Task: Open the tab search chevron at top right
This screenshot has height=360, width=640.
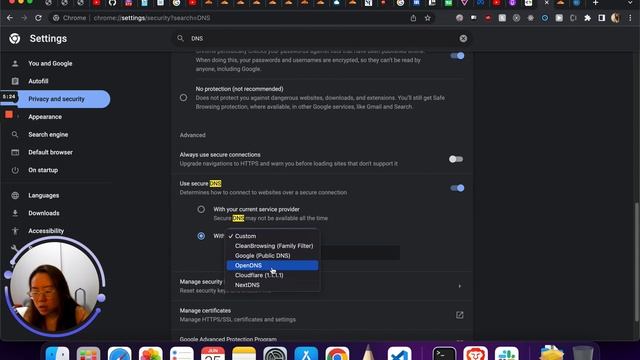Action: 631,3
